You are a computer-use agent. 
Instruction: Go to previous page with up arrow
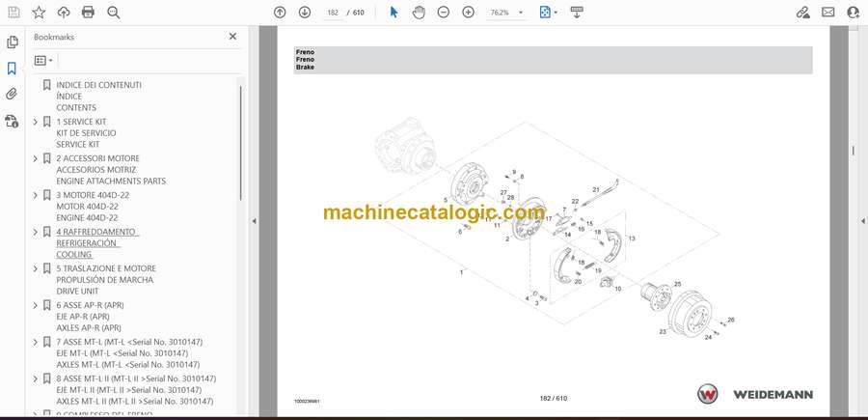[x=280, y=13]
